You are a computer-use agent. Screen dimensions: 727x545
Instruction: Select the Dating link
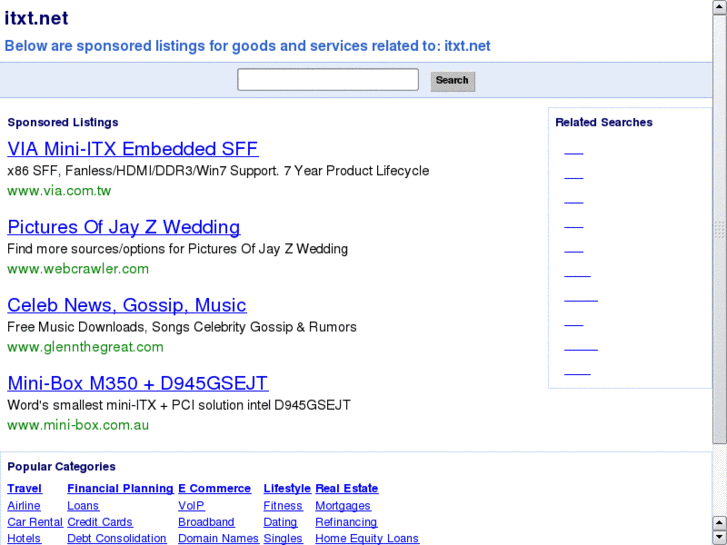(280, 522)
